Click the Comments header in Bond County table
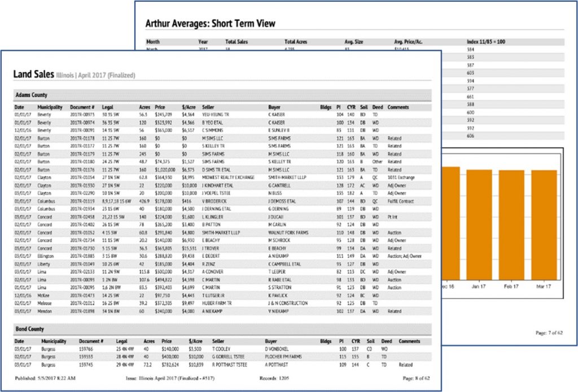Viewport: 578px width, 392px height. (409, 341)
